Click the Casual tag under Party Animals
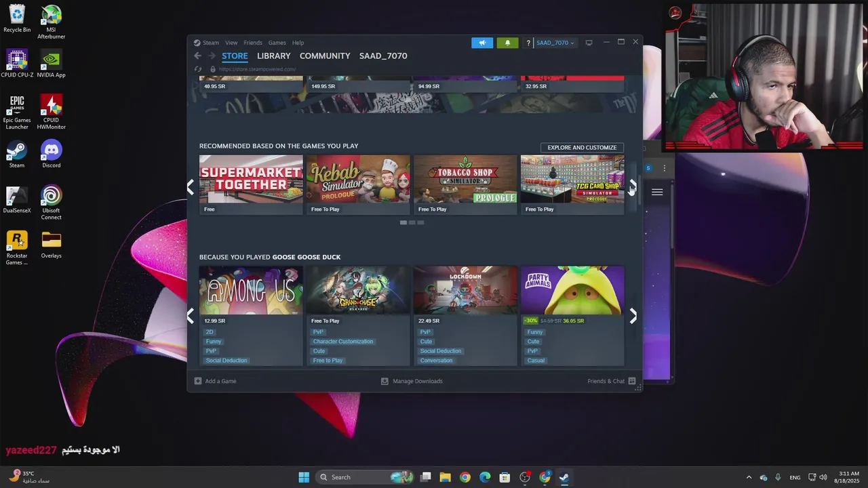868x488 pixels. pyautogui.click(x=536, y=361)
